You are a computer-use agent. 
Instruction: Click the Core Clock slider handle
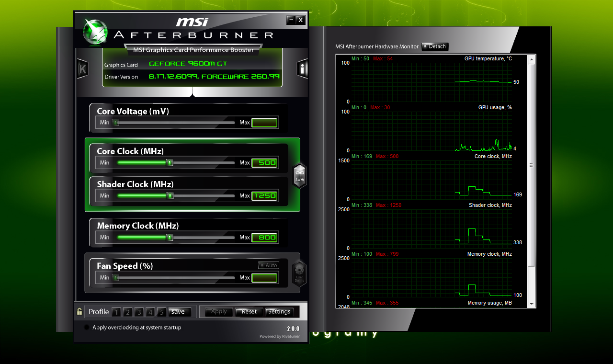tap(170, 163)
